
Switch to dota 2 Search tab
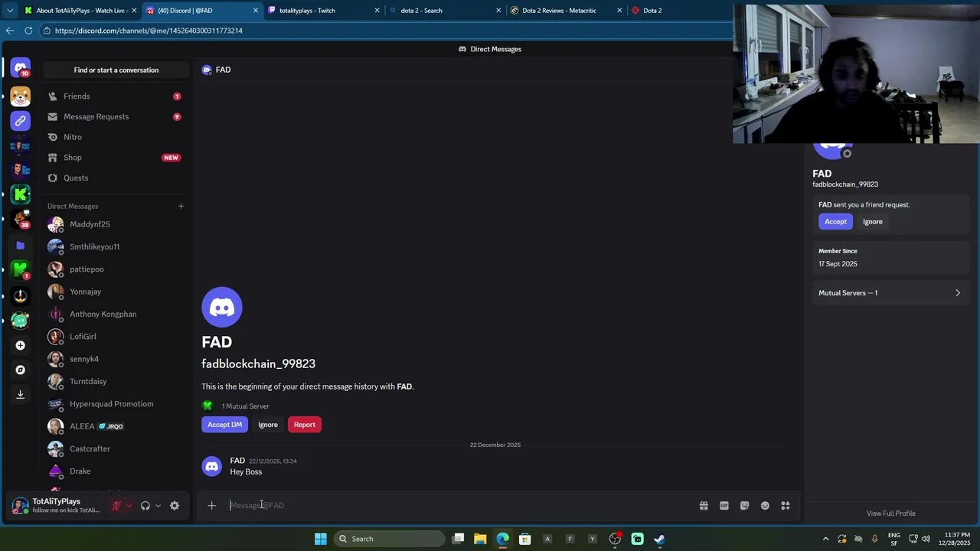(x=446, y=11)
